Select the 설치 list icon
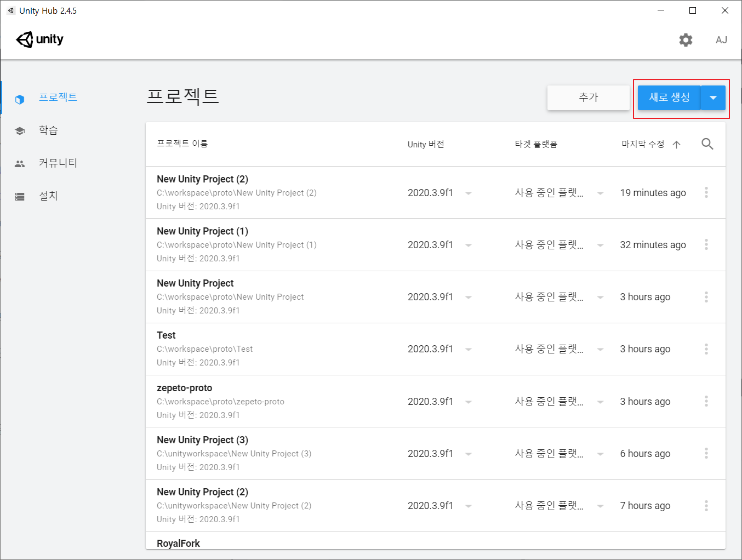 20,196
